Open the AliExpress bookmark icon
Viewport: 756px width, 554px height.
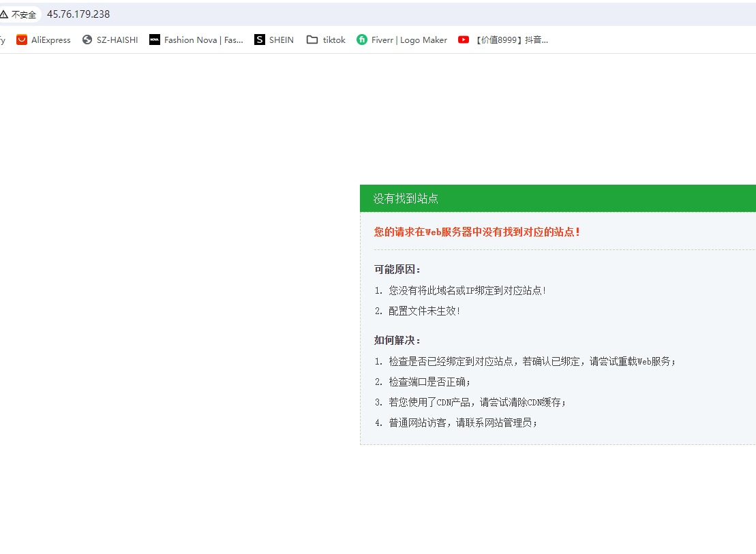22,40
